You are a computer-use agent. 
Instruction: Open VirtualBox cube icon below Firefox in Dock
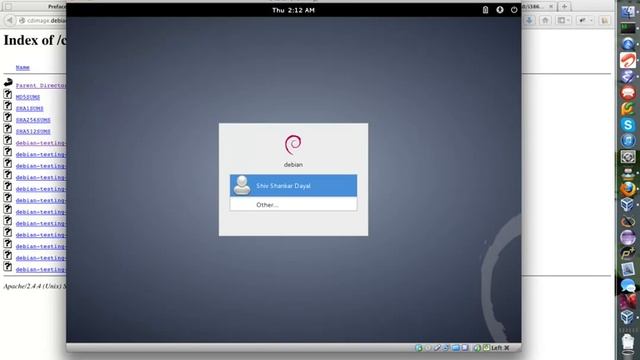pyautogui.click(x=628, y=204)
